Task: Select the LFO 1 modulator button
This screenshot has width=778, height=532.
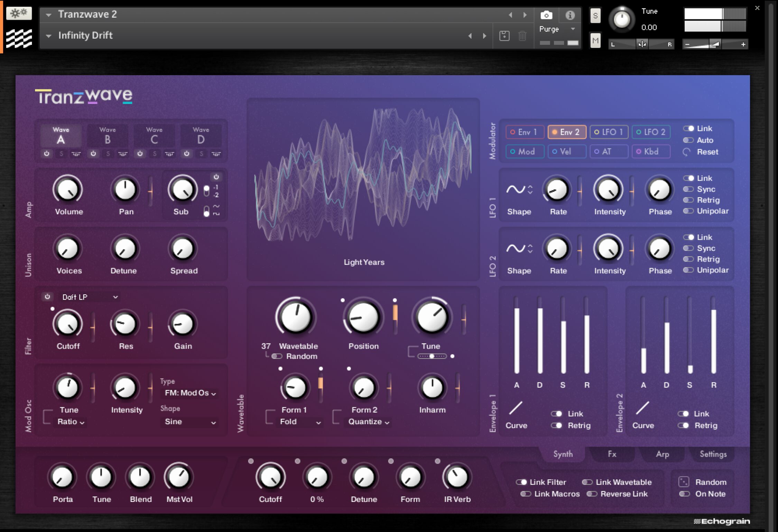Action: click(x=609, y=132)
